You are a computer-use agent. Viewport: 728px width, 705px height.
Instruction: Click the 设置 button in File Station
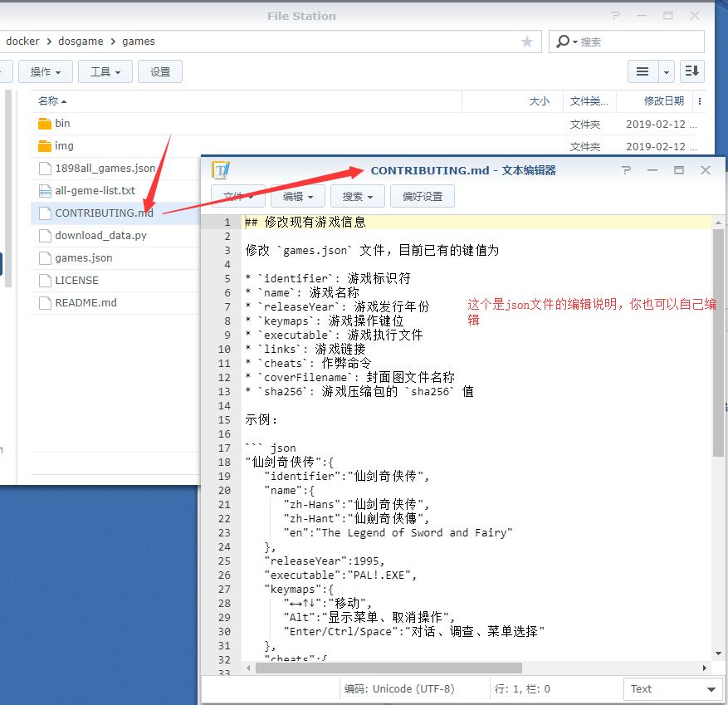[x=160, y=72]
